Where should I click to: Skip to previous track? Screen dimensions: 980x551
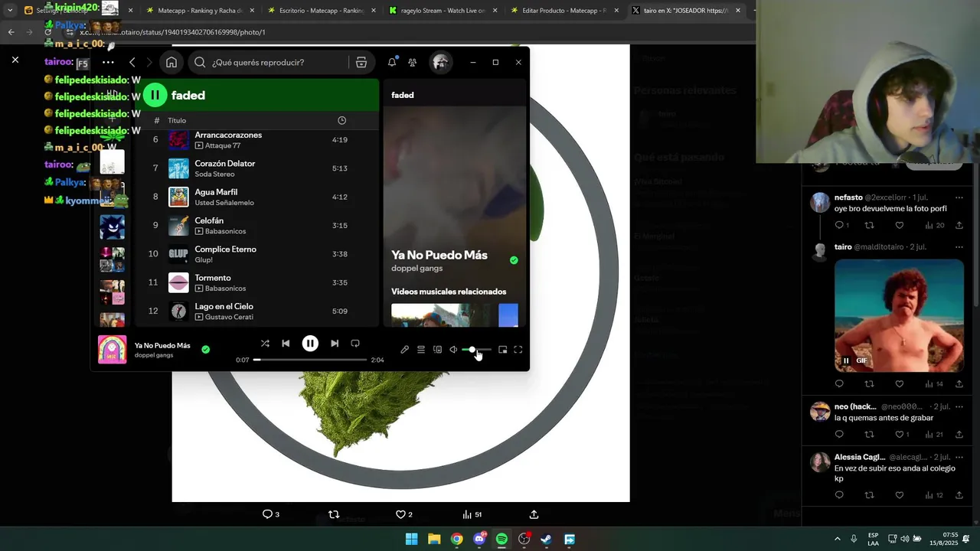click(286, 344)
